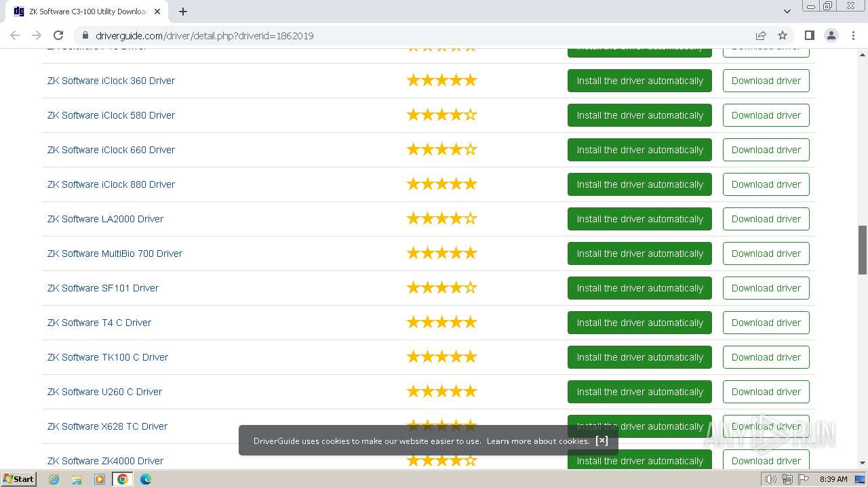The height and width of the screenshot is (488, 868).
Task: Open ZK Software T4 C Driver link
Action: coord(100,323)
